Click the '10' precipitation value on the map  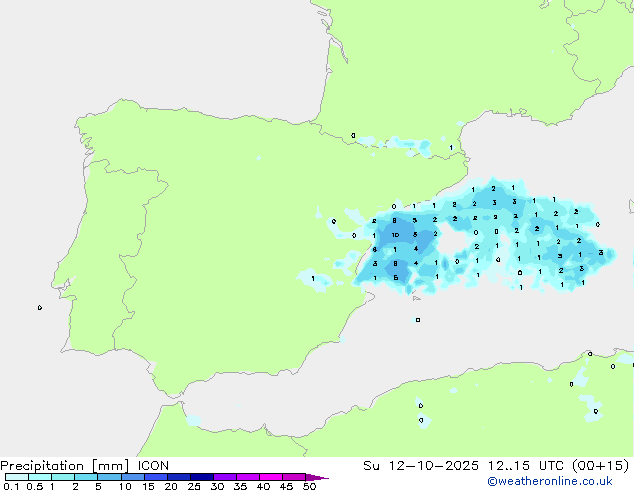click(x=395, y=235)
